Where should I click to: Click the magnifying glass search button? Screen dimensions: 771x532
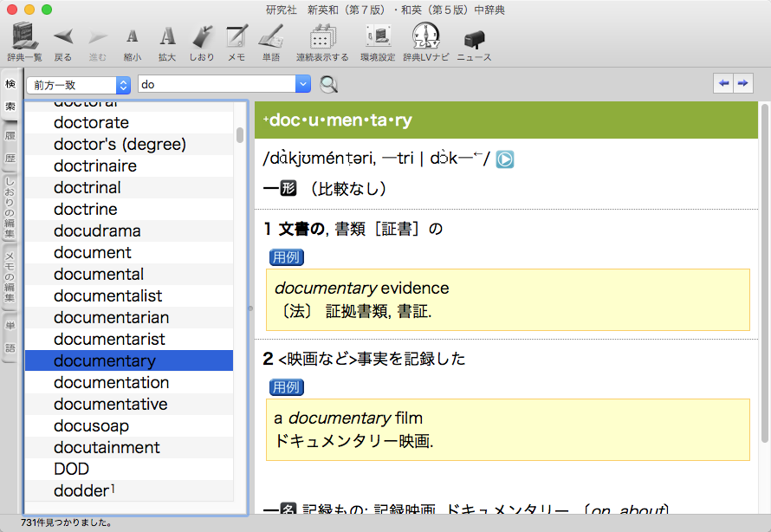[x=329, y=85]
